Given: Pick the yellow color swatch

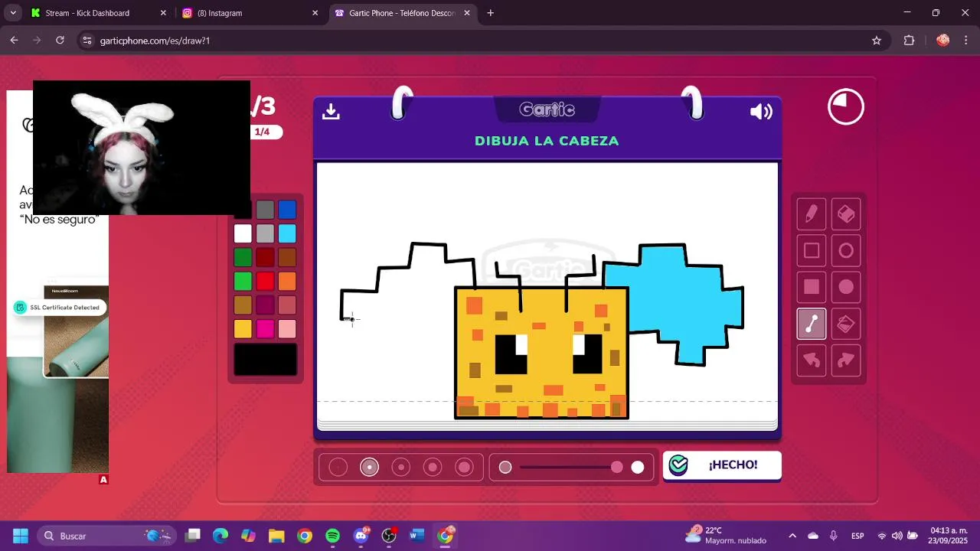Looking at the screenshot, I should pos(243,328).
